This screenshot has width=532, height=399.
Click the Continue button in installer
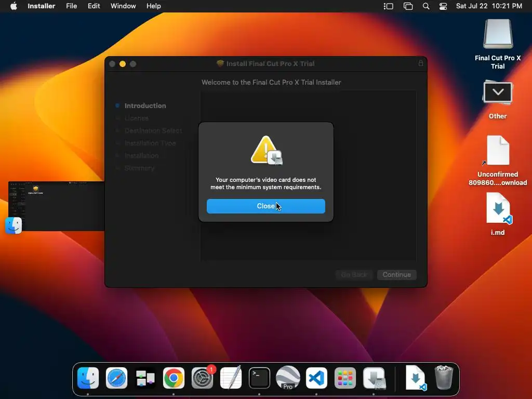tap(396, 274)
